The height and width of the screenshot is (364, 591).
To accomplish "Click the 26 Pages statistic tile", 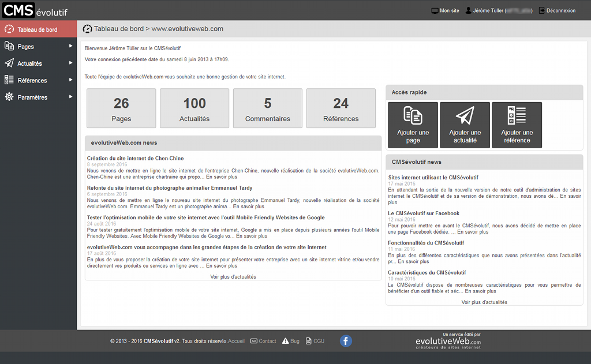I will (x=121, y=108).
